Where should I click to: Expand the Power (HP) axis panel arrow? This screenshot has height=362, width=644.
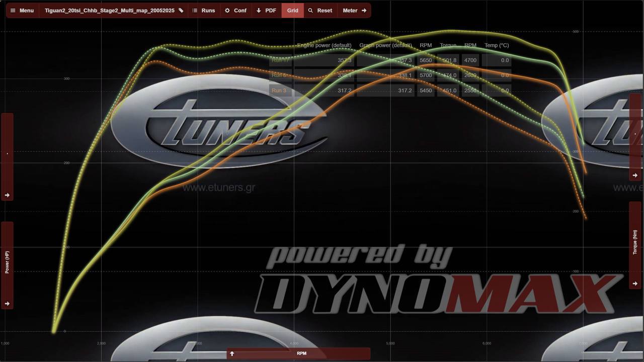tap(7, 304)
